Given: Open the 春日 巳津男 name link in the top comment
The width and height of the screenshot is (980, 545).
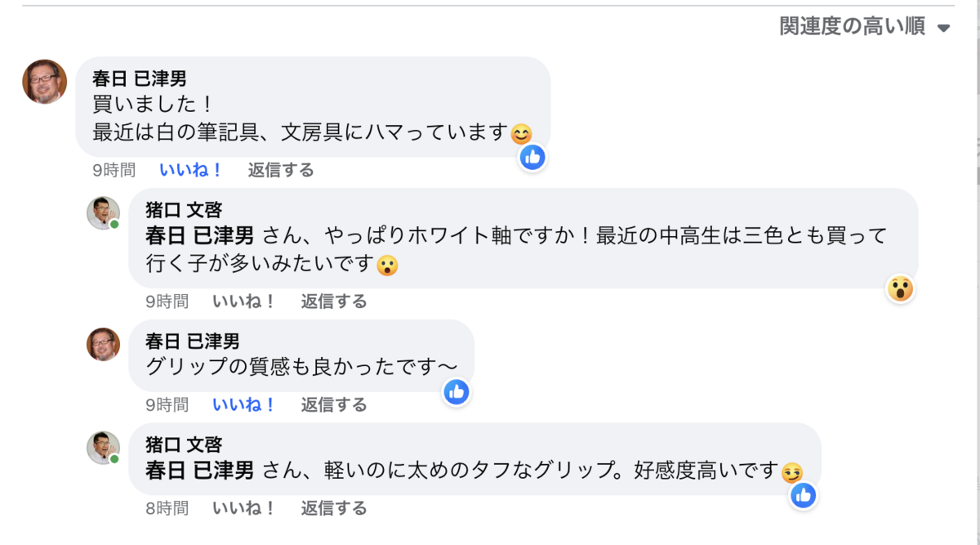Looking at the screenshot, I should [x=140, y=79].
